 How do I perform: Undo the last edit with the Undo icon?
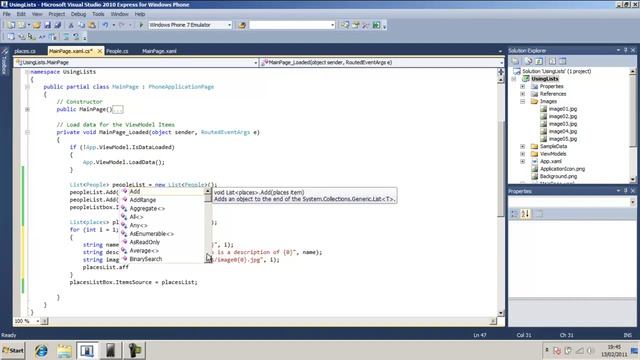[x=105, y=25]
